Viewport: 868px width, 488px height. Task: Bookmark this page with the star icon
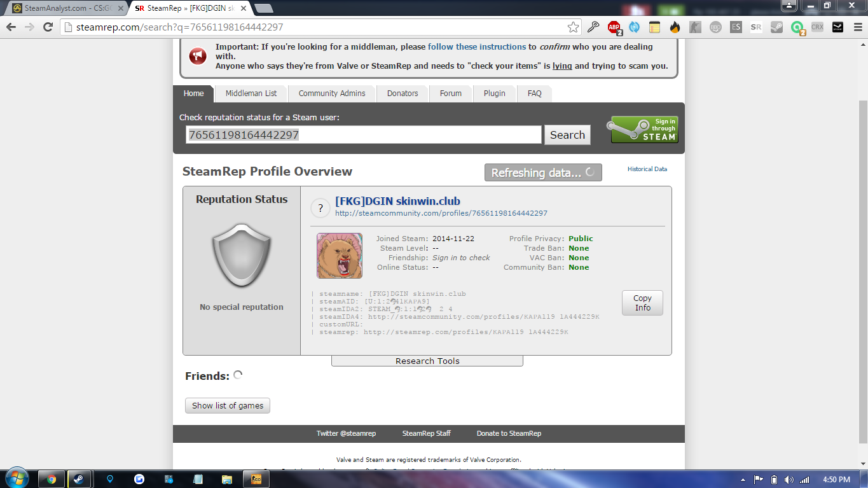coord(573,27)
